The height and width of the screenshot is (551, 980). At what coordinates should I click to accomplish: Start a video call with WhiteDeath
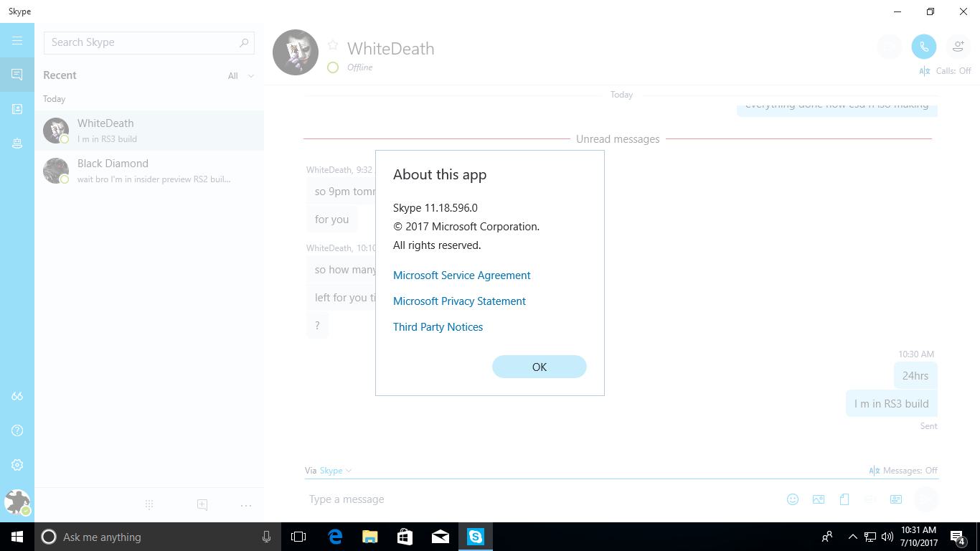[890, 47]
